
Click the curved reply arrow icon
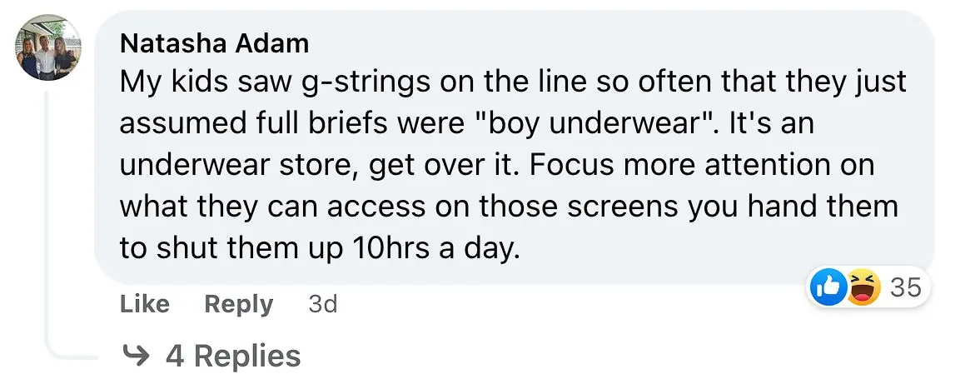click(x=134, y=356)
